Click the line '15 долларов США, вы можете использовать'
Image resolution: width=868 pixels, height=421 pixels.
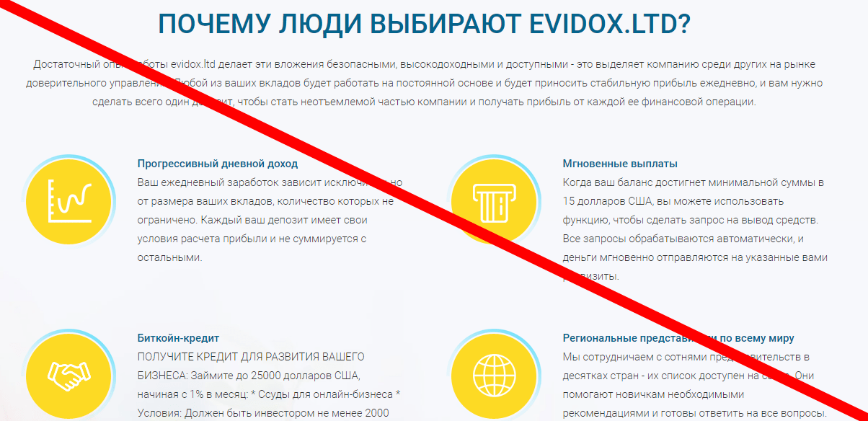[673, 201]
